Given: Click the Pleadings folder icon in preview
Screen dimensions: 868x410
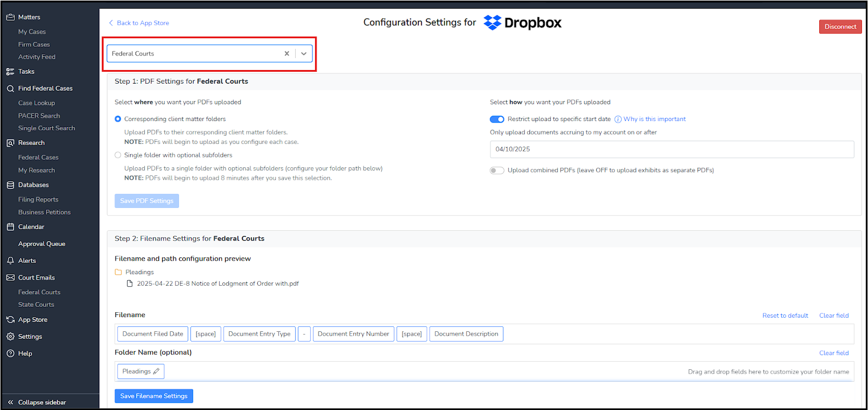Looking at the screenshot, I should 118,272.
